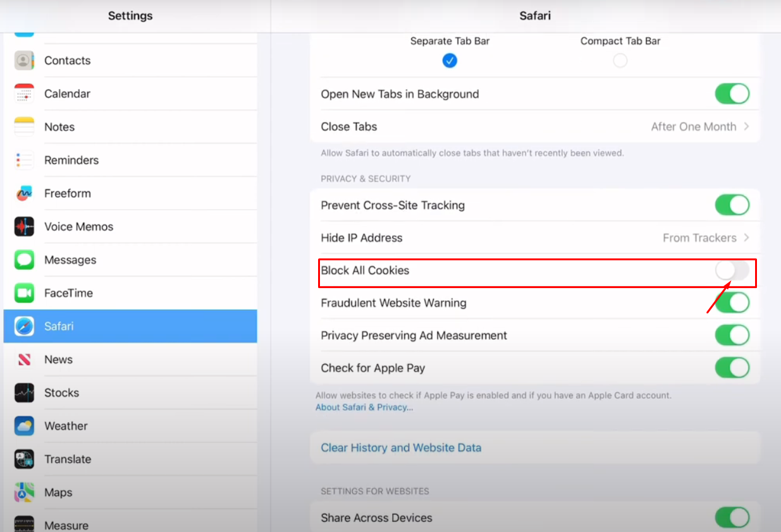Tap the Calendar app icon
The image size is (781, 532).
[x=24, y=94]
